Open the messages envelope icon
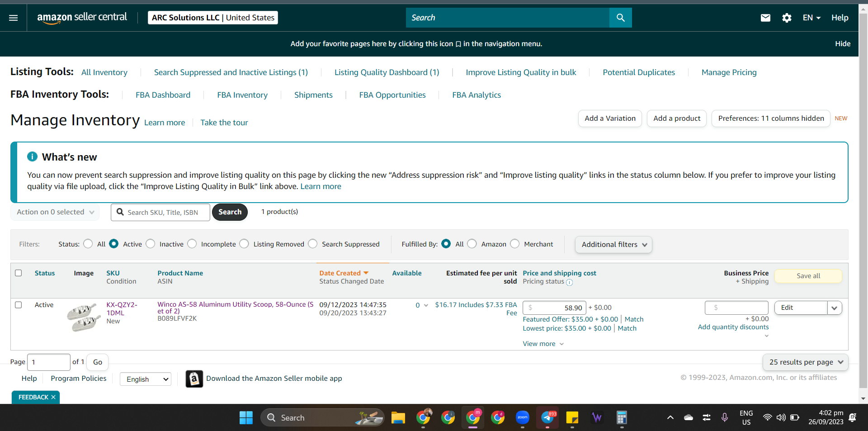The image size is (868, 431). (x=765, y=18)
